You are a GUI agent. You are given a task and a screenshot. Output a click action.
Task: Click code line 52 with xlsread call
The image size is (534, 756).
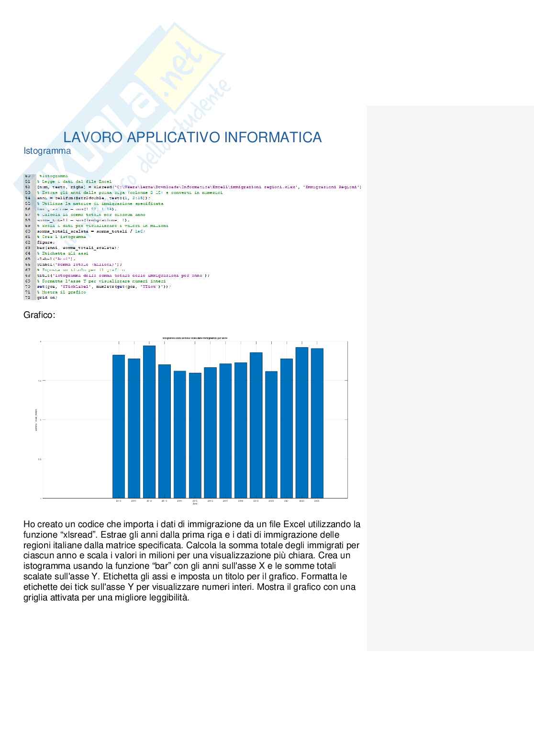pos(199,187)
